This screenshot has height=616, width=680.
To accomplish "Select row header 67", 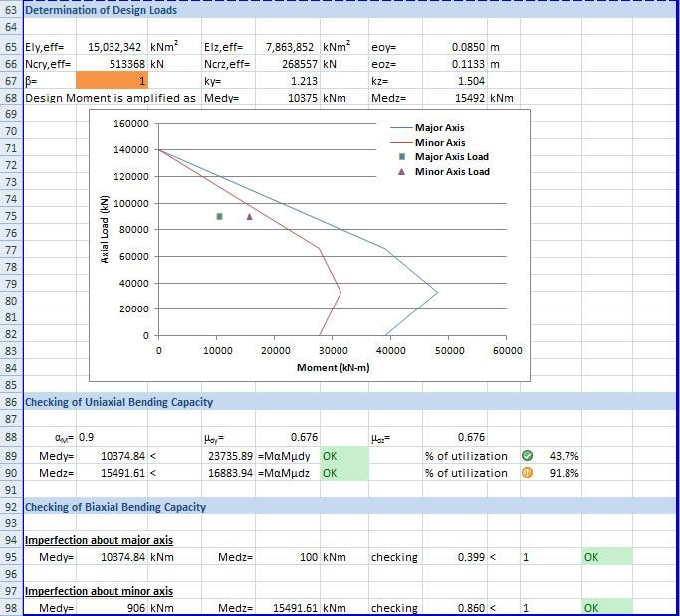I will 11,81.
